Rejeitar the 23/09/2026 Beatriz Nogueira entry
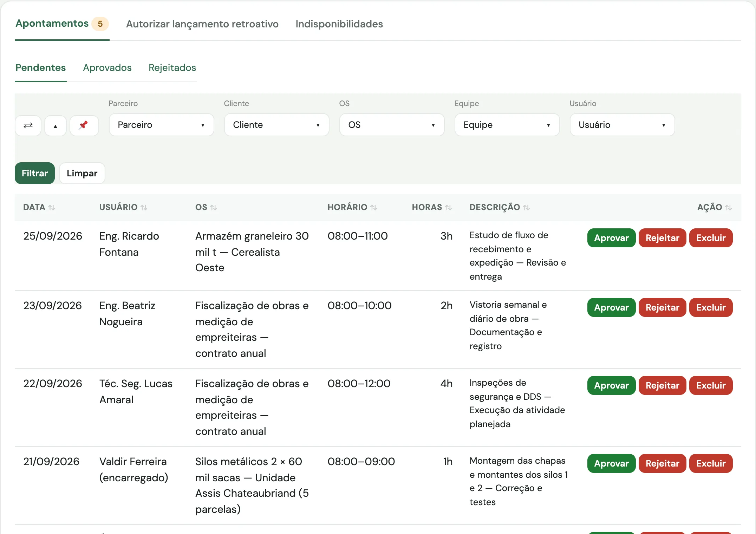 662,307
